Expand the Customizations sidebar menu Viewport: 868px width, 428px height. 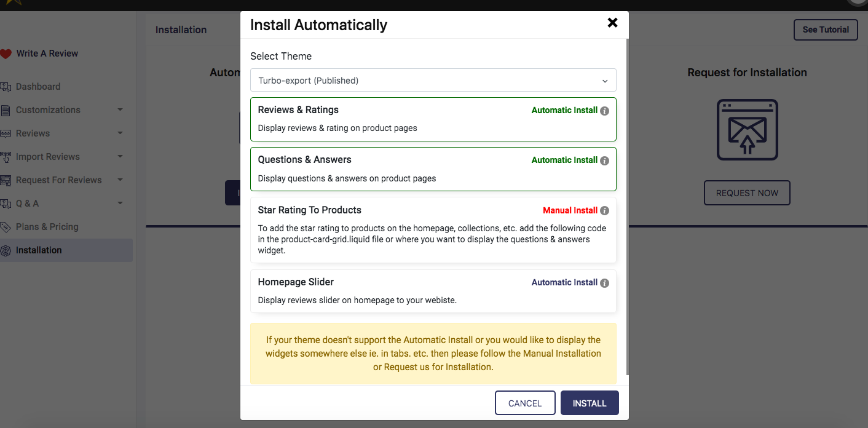[120, 110]
